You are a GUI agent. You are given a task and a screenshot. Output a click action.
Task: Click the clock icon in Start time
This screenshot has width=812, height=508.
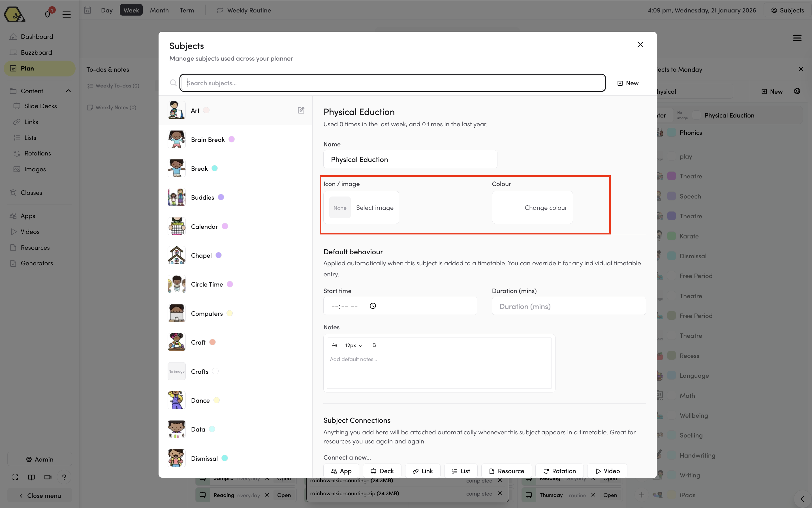click(373, 306)
